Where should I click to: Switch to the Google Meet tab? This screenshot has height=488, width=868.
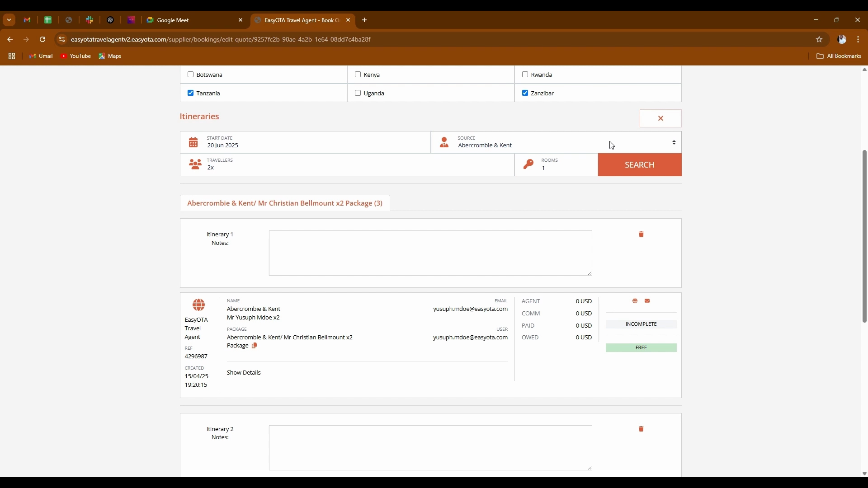point(194,20)
